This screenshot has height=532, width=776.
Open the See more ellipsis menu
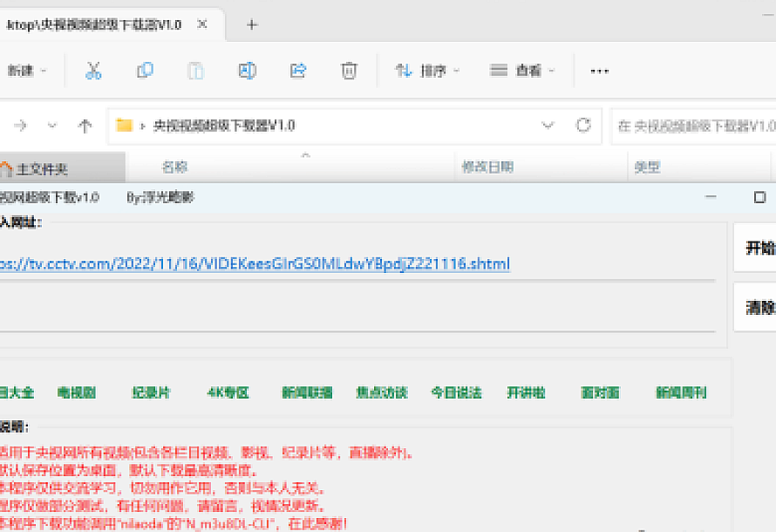(x=599, y=71)
